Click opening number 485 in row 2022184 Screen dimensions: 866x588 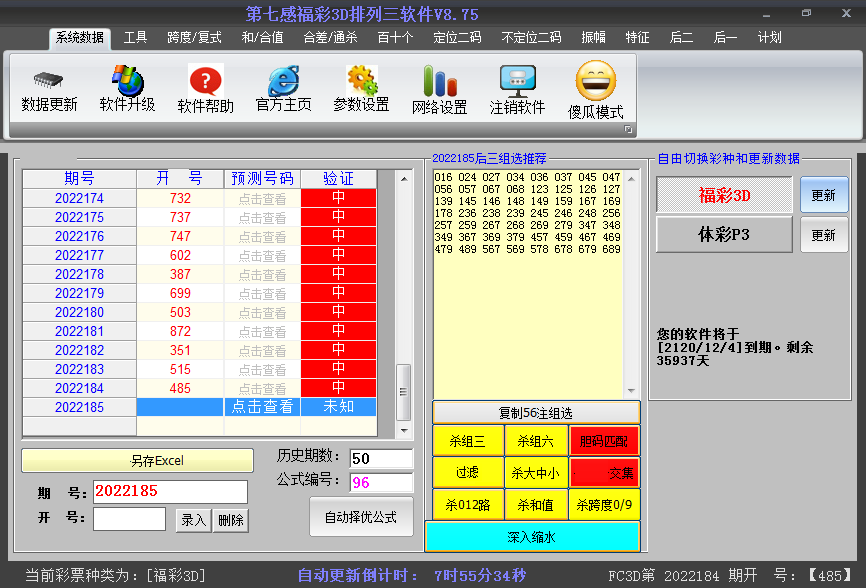point(180,388)
